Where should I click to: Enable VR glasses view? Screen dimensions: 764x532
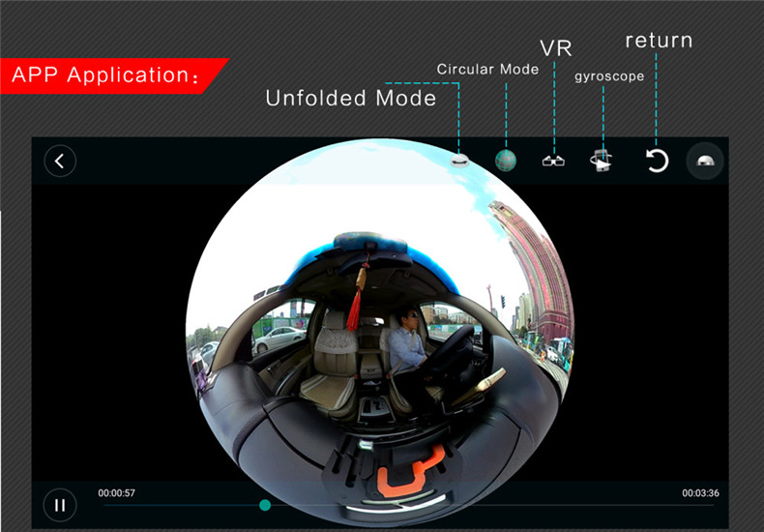553,161
